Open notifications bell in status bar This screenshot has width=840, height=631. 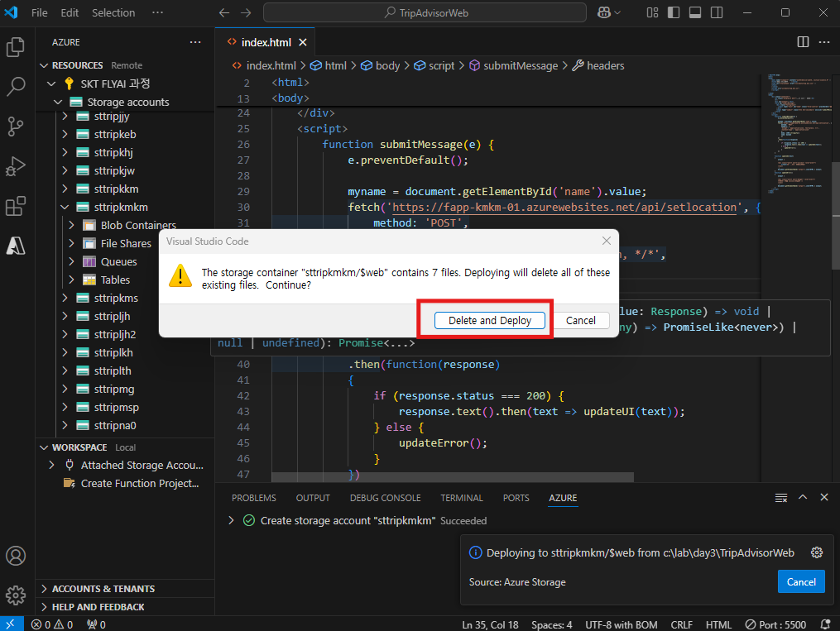tap(826, 624)
